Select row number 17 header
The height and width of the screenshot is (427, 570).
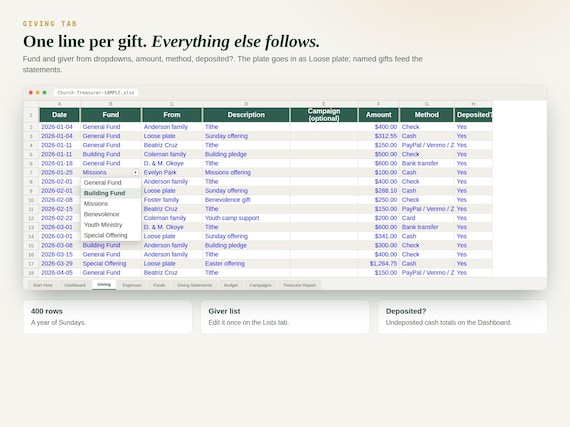click(x=31, y=264)
